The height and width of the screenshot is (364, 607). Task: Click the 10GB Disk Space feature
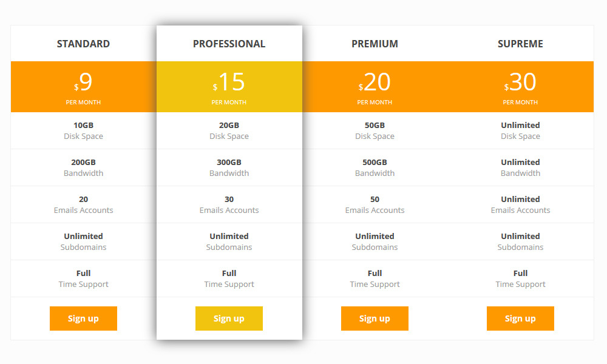[x=83, y=130]
